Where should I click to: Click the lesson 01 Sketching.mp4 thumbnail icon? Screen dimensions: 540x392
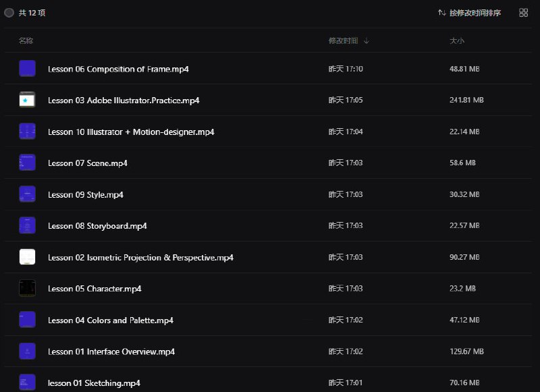(27, 382)
